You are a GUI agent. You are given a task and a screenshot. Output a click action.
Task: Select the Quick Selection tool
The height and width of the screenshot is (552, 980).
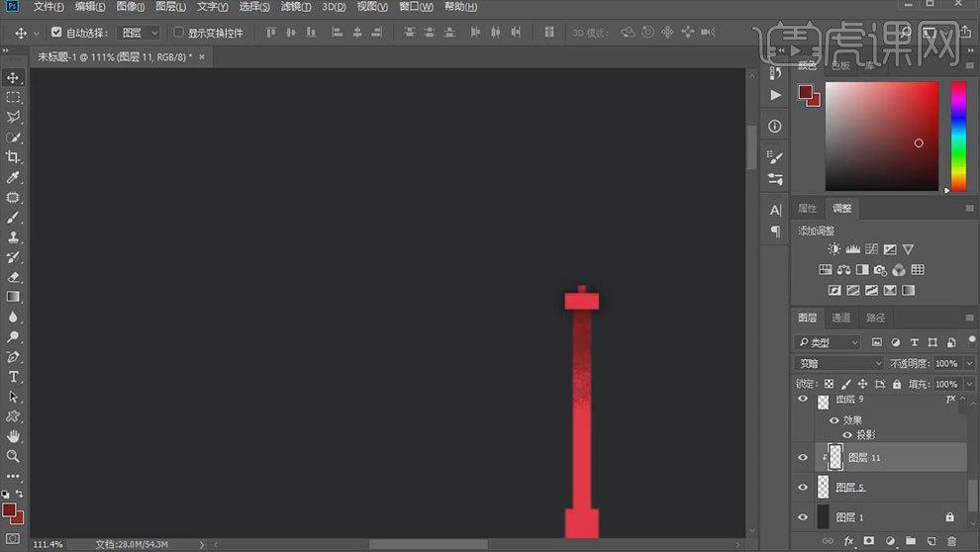pyautogui.click(x=13, y=137)
